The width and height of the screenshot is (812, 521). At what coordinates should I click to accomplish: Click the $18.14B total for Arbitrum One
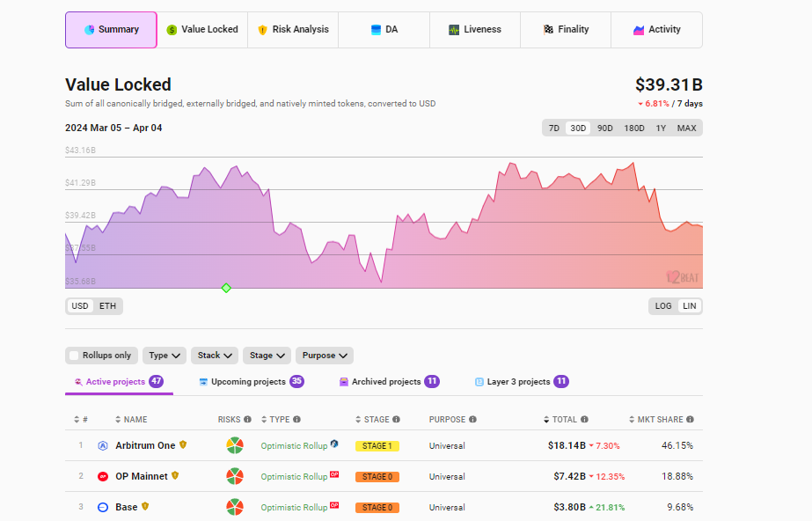[x=567, y=445]
